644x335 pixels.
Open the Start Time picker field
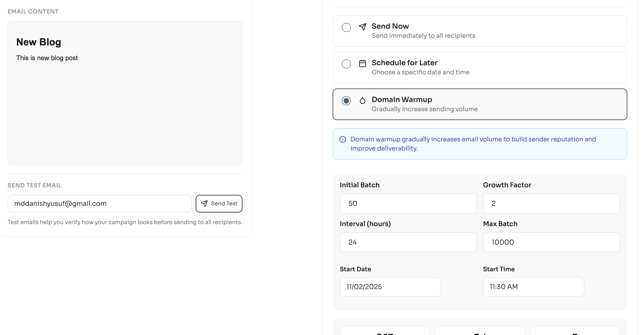pyautogui.click(x=533, y=287)
